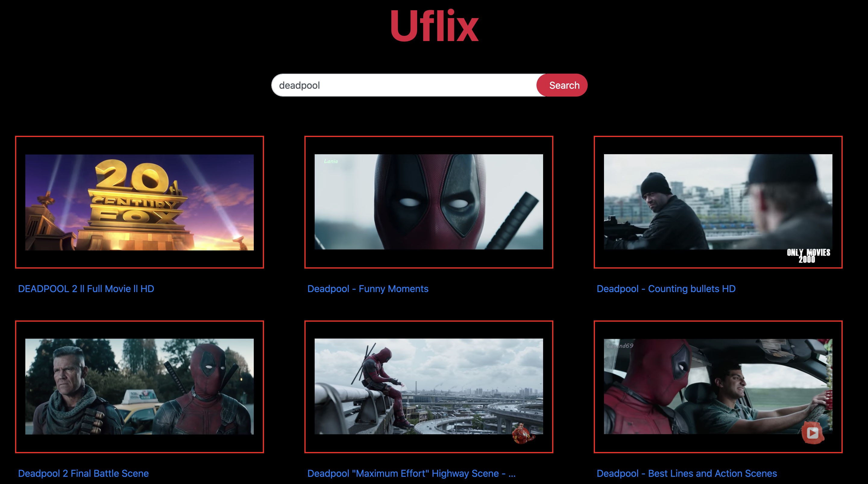Open the Deadpool in car thumbnail
The width and height of the screenshot is (868, 484).
click(718, 387)
